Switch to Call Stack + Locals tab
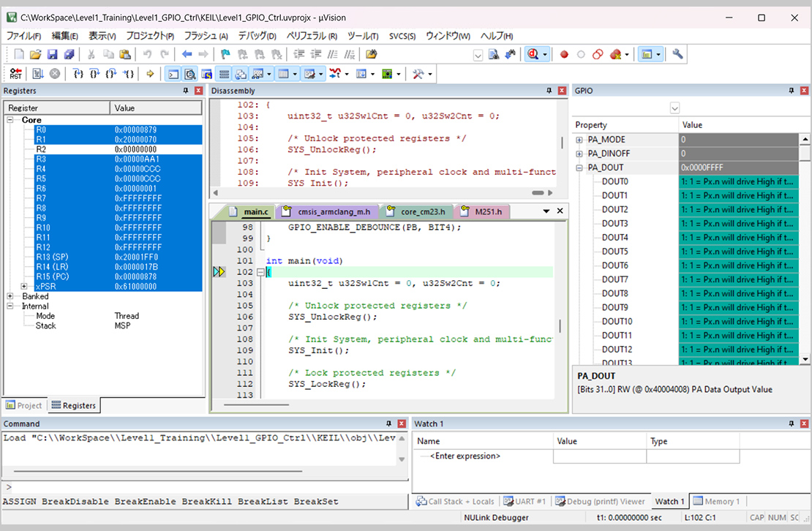Image resolution: width=812 pixels, height=531 pixels. click(456, 501)
